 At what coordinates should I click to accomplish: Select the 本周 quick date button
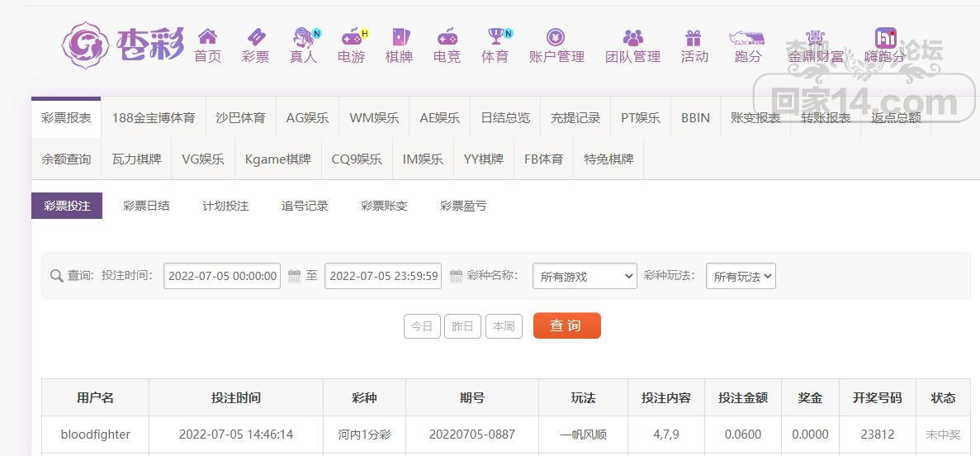(x=504, y=326)
